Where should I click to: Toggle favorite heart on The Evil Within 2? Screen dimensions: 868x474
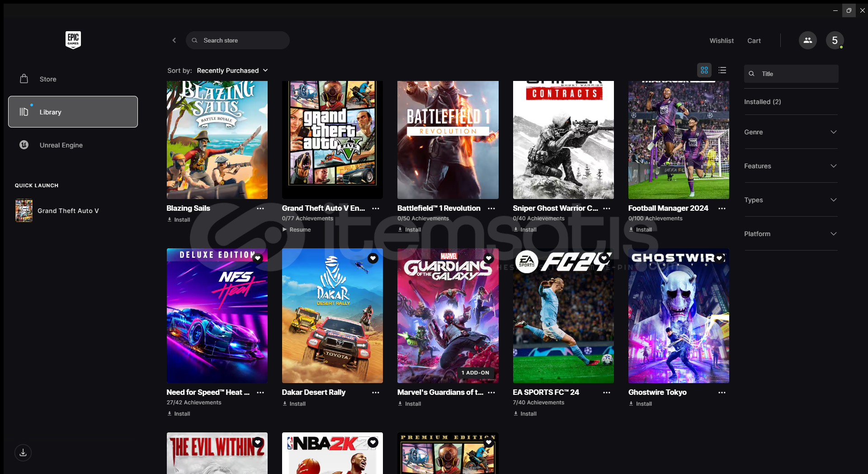point(258,442)
